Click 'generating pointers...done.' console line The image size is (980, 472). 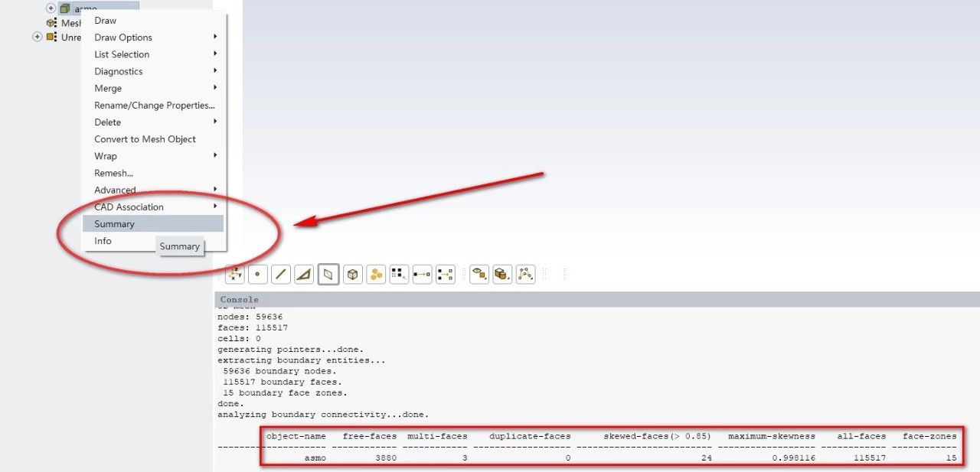(x=291, y=349)
